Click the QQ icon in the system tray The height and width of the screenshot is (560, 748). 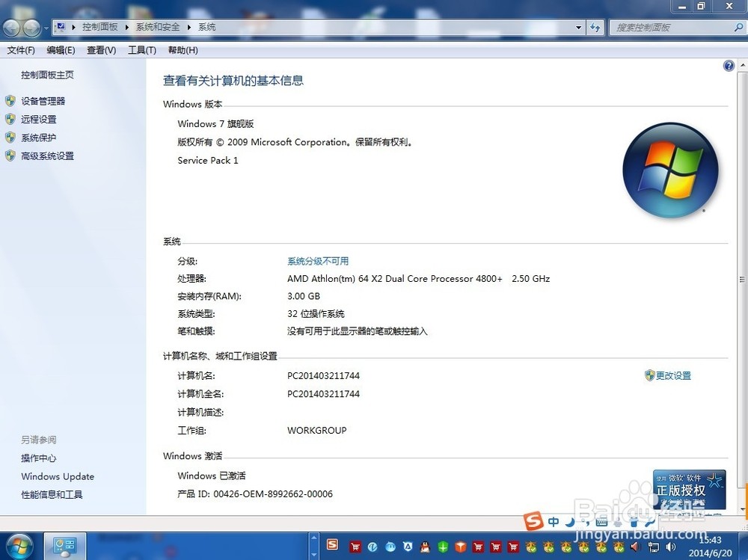point(424,547)
